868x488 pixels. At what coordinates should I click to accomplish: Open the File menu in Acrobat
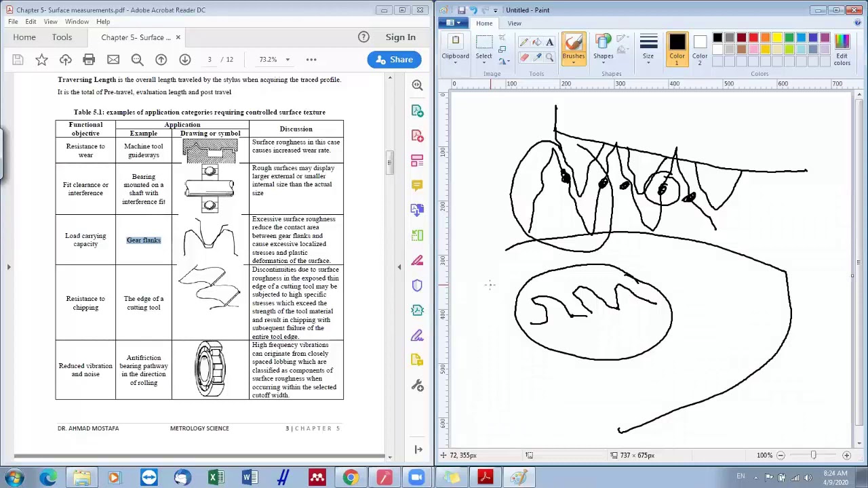13,22
